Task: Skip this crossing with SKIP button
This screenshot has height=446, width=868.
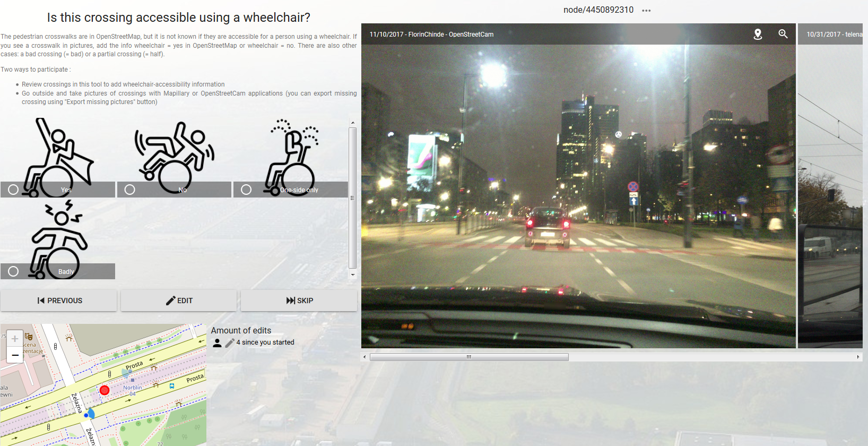Action: 299,301
